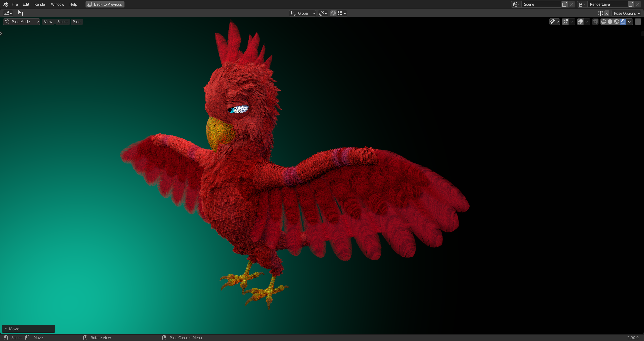Screen dimensions: 644x341
Task: Toggle X-Ray mode
Action: point(595,21)
